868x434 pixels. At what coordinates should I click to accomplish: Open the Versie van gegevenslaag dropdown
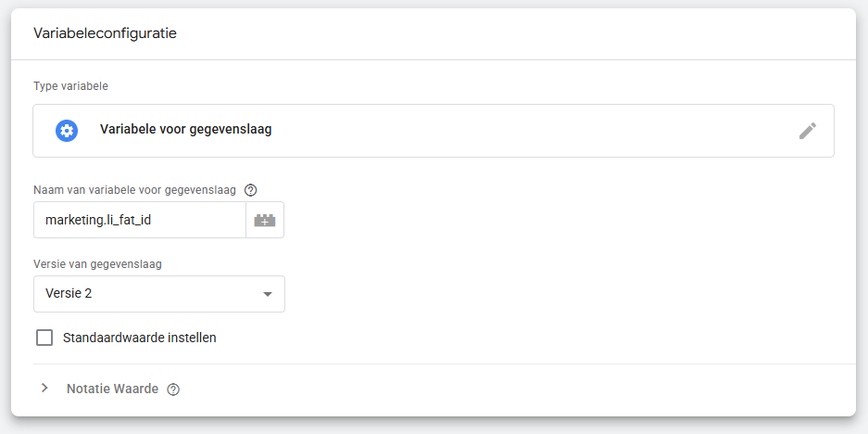158,294
